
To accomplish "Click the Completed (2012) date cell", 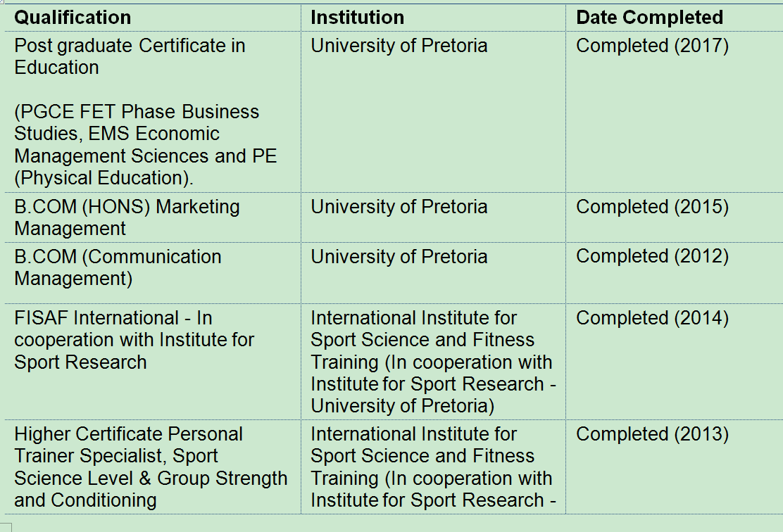I will coord(652,257).
